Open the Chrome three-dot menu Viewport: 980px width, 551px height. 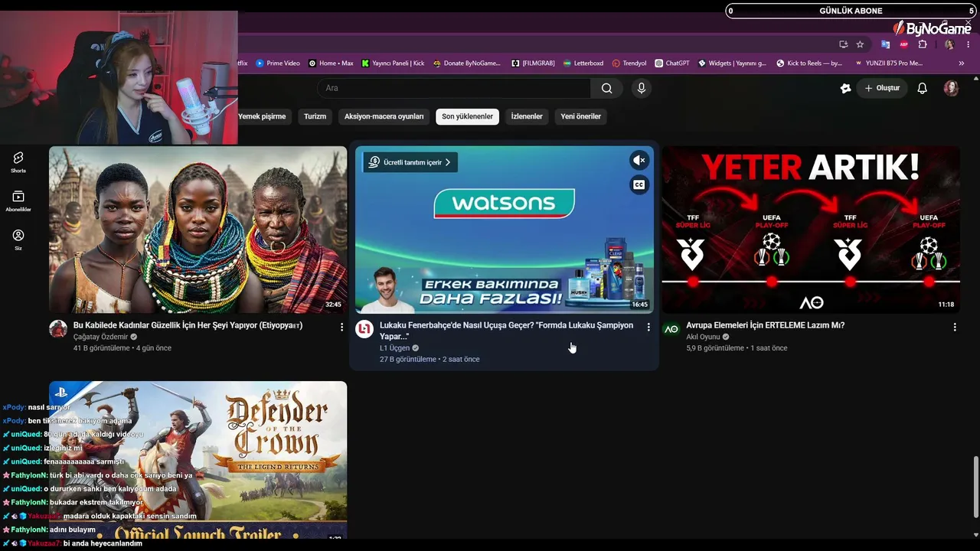(969, 44)
